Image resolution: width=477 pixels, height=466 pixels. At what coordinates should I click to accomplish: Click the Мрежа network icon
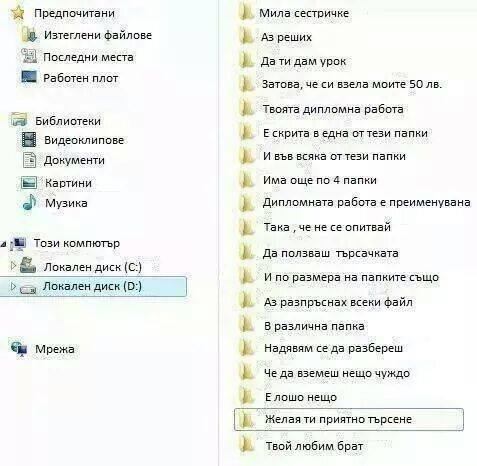19,349
